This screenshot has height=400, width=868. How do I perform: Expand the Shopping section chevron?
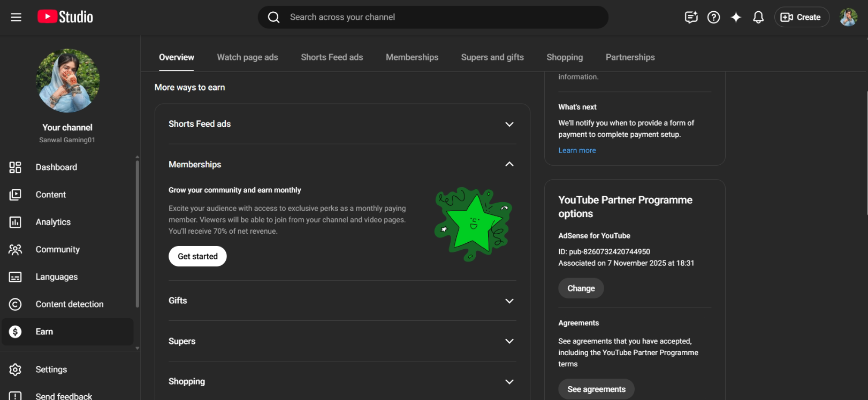click(x=509, y=382)
